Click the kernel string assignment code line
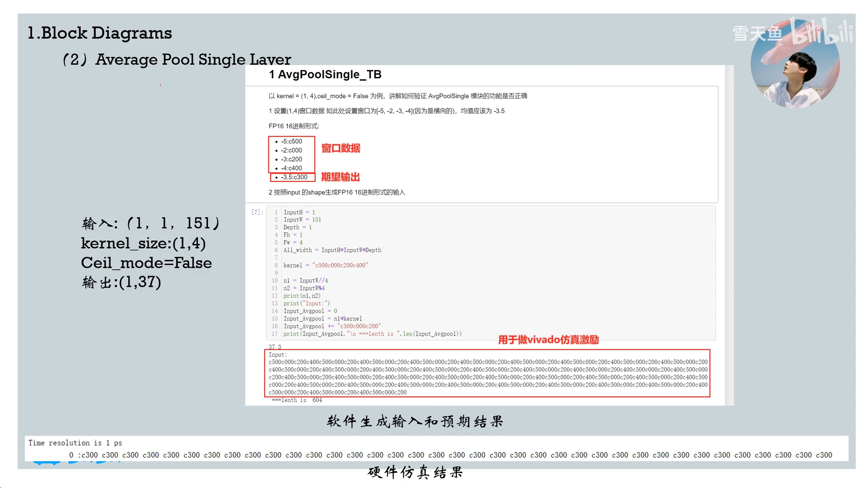 click(325, 265)
